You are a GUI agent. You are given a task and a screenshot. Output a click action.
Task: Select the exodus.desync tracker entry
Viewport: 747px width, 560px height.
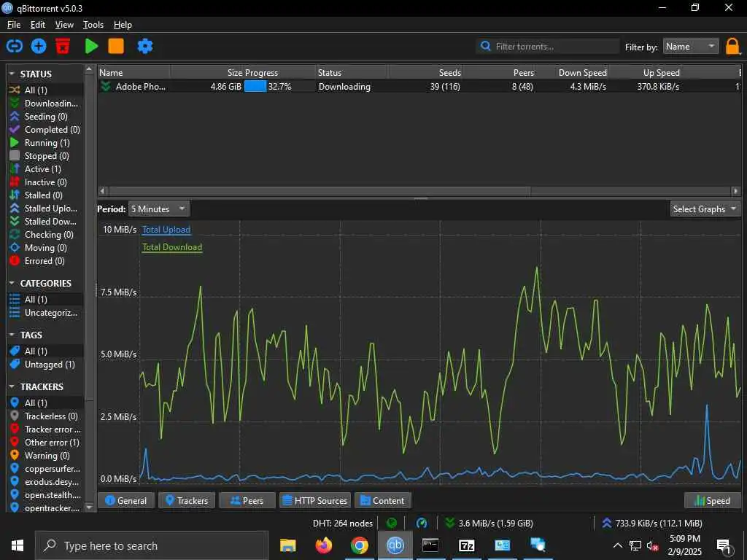46,482
